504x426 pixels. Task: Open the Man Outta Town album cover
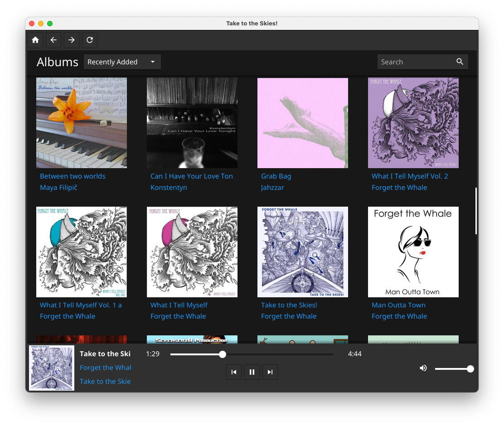tap(413, 252)
